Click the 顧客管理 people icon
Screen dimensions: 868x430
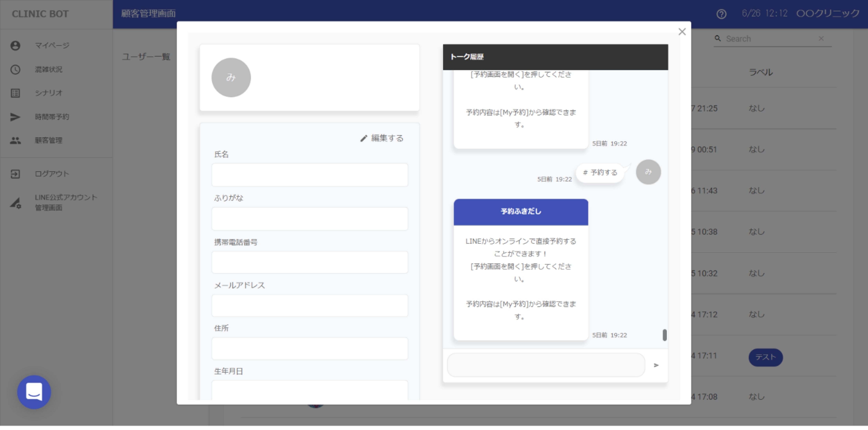15,141
